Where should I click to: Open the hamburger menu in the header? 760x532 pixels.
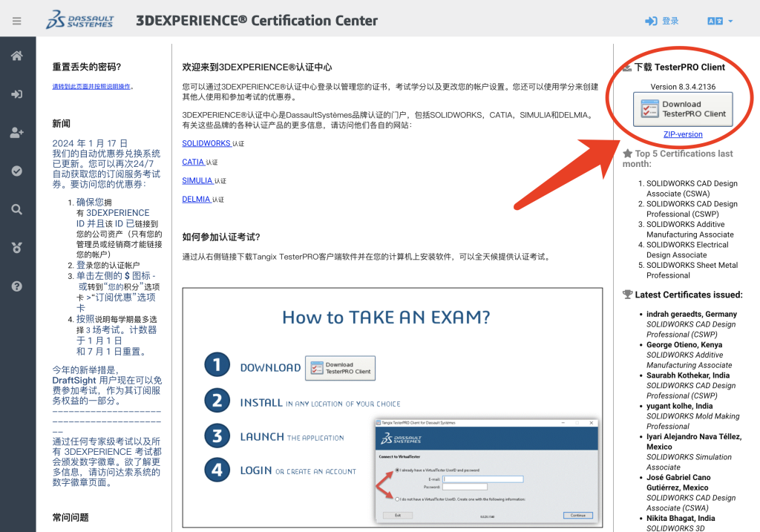(17, 21)
